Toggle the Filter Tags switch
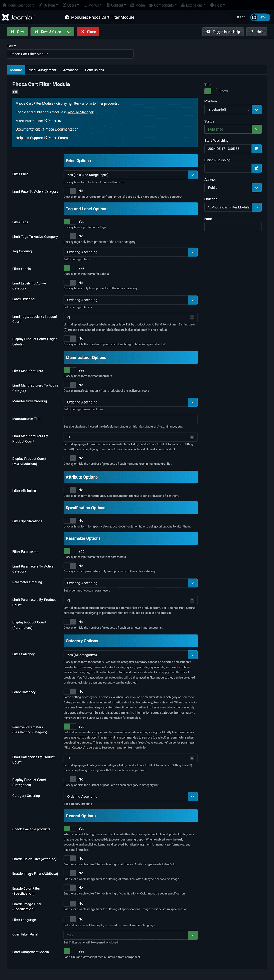 point(70,221)
